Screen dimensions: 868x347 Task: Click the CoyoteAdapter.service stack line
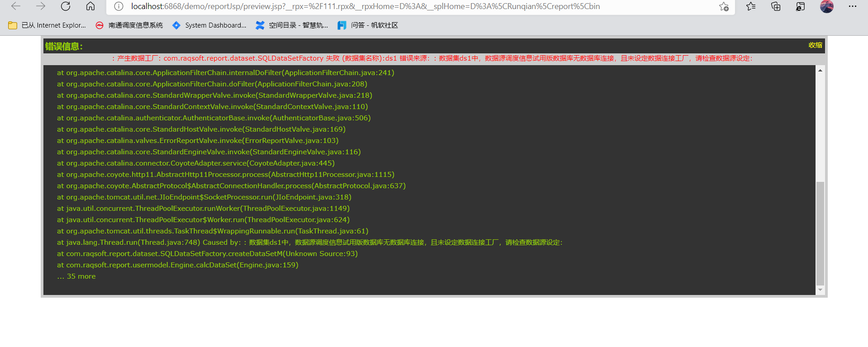pyautogui.click(x=196, y=163)
